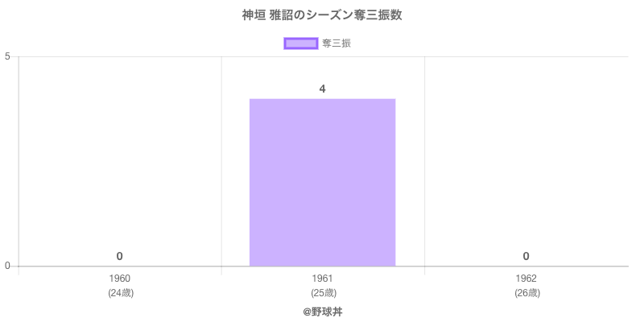
Task: Click the (26歳) age label
Action: pos(526,293)
